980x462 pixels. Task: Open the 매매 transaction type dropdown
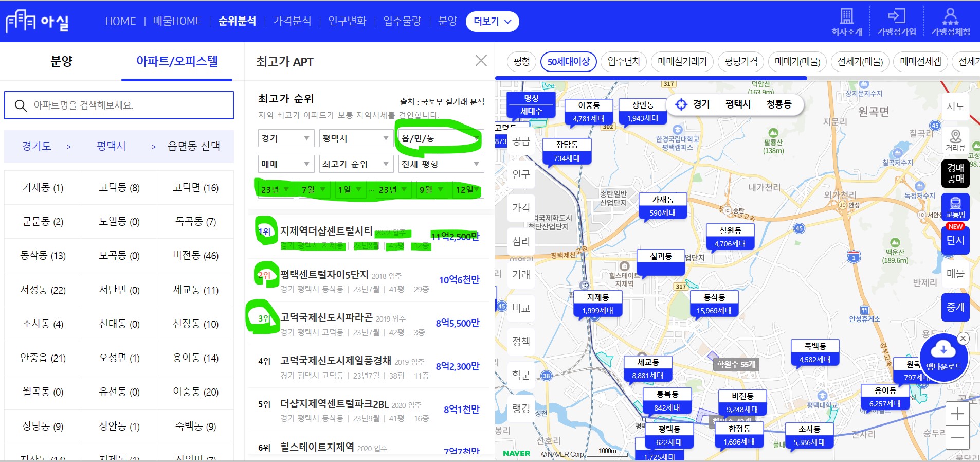pyautogui.click(x=285, y=164)
